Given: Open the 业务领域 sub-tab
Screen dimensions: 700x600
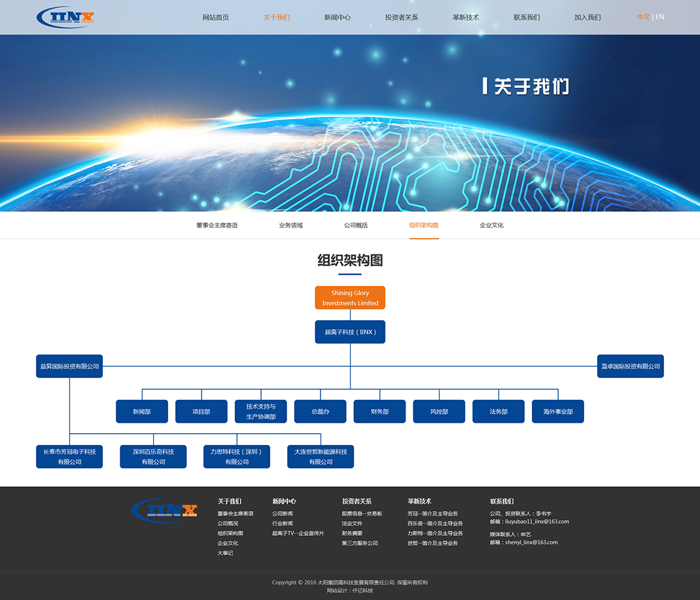Looking at the screenshot, I should (290, 225).
